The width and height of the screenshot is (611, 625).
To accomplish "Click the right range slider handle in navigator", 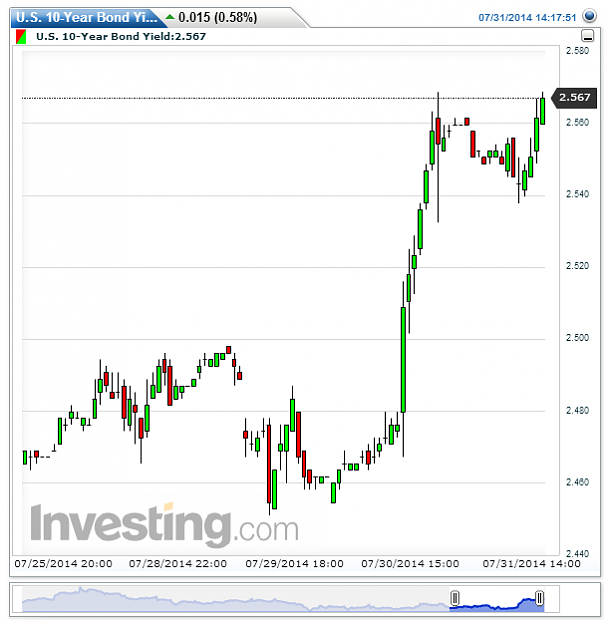I will [539, 598].
